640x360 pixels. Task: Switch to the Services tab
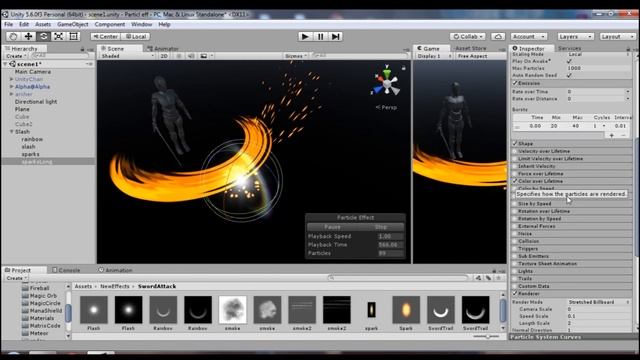569,48
